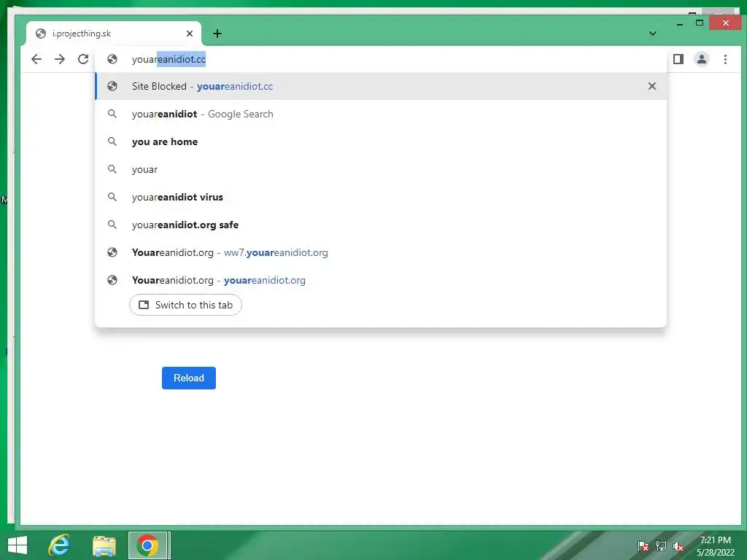Image resolution: width=747 pixels, height=560 pixels.
Task: Minimize the Chrome window
Action: 680,23
